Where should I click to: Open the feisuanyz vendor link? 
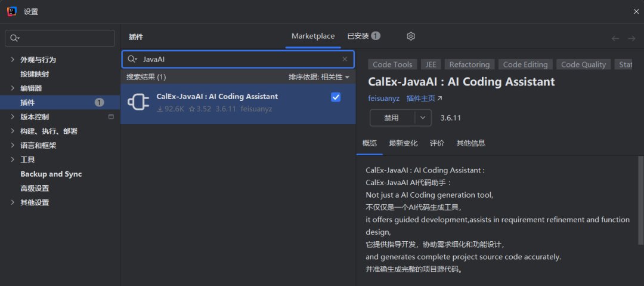click(383, 99)
